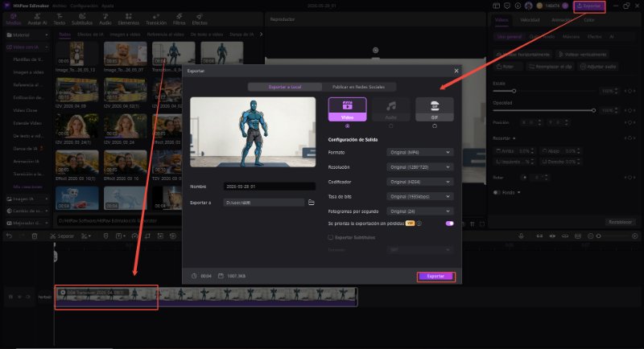Click the Exportar button in title bar
This screenshot has height=349, width=644.
(589, 6)
